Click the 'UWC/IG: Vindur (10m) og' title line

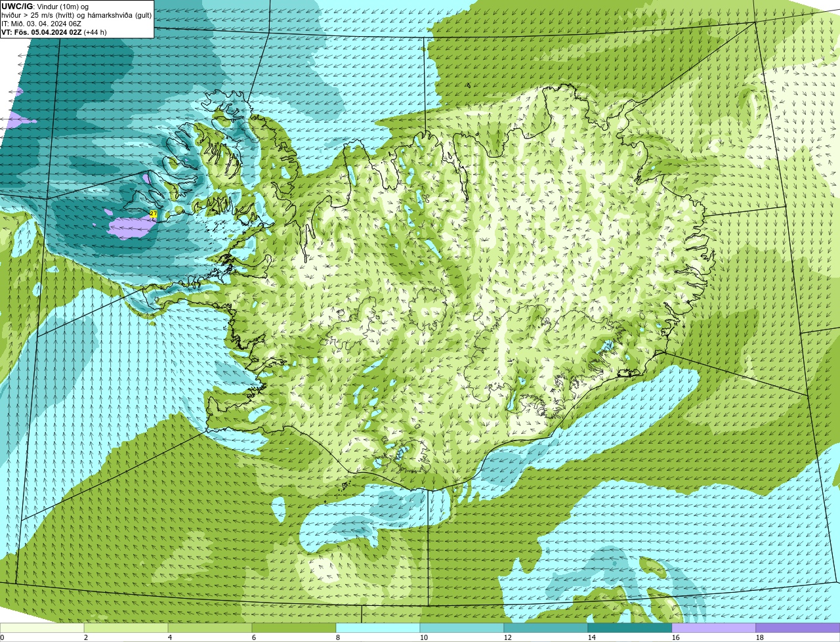[x=45, y=6]
